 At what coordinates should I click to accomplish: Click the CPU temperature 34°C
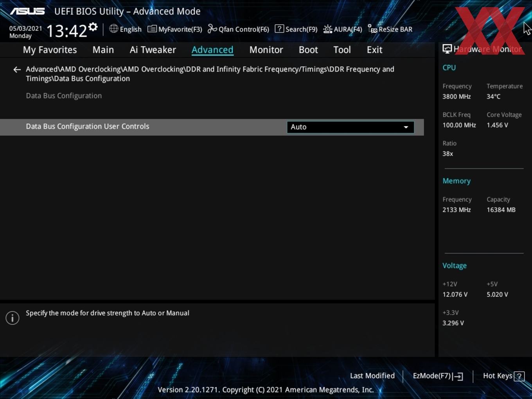pos(493,97)
